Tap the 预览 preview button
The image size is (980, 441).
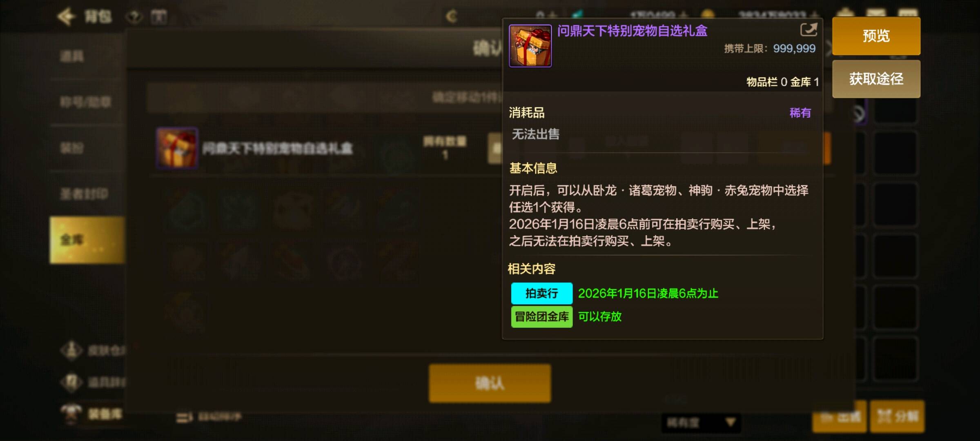876,36
